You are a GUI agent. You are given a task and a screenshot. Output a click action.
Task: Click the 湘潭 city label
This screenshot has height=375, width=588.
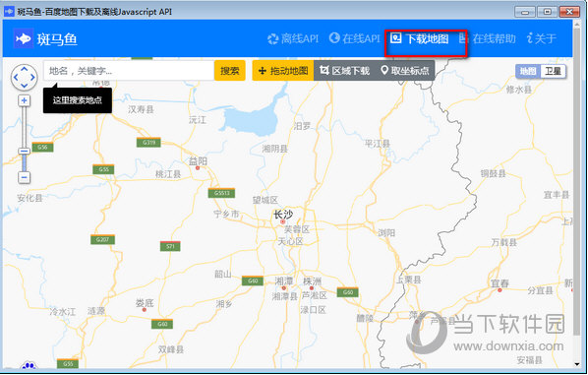tap(284, 281)
